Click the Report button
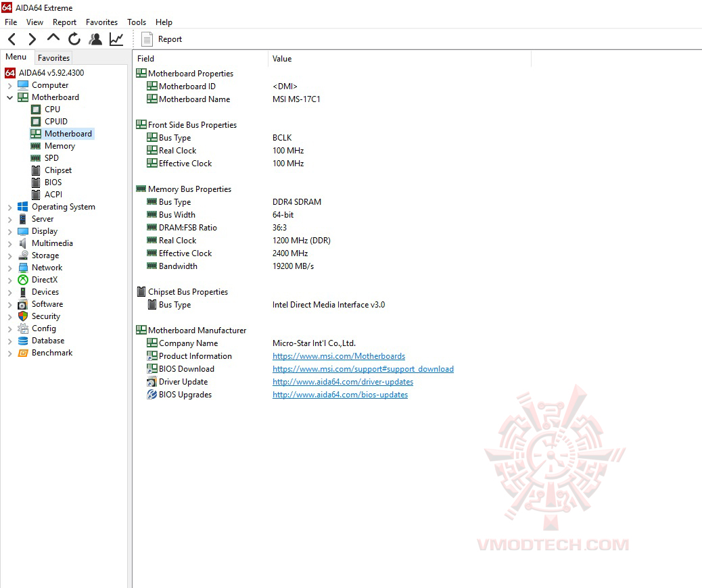 tap(162, 39)
